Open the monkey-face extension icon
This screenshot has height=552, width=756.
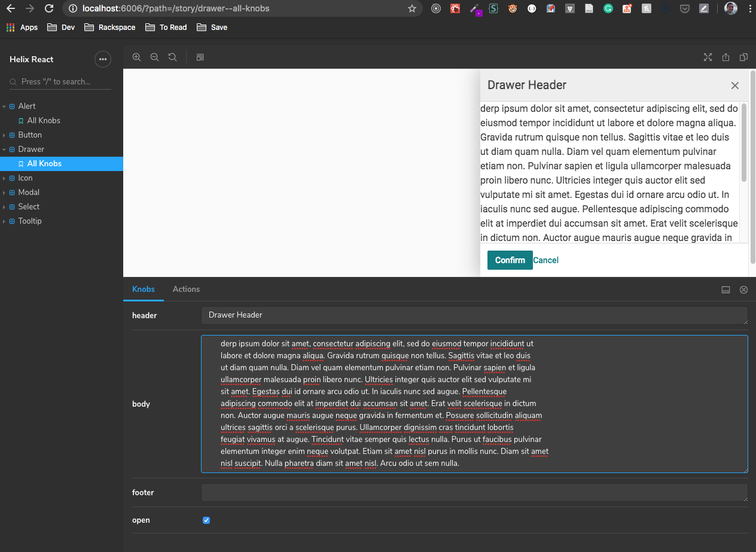click(x=513, y=8)
